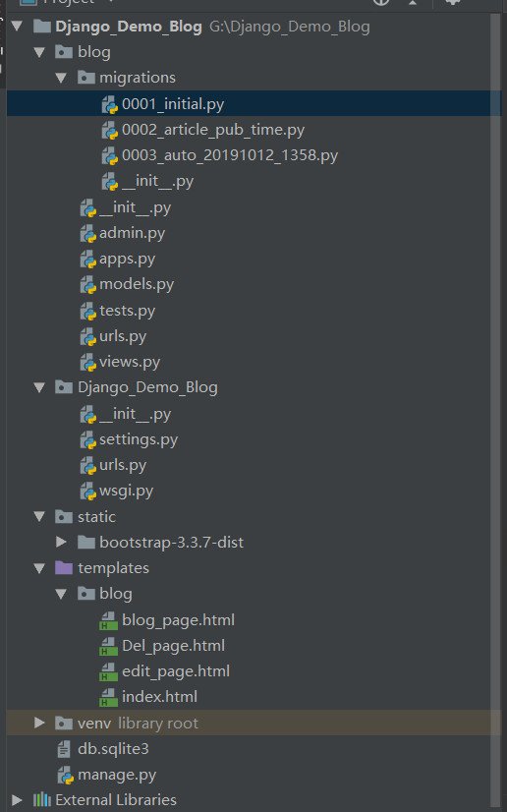Select the 0003_auto_20191012_1358.py file

pyautogui.click(x=230, y=156)
